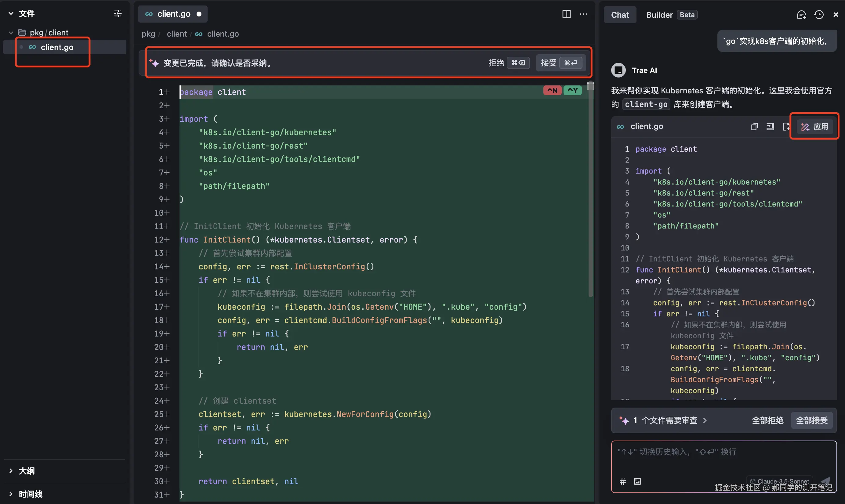This screenshot has height=504, width=845.
Task: Click the split editor icon
Action: point(566,14)
